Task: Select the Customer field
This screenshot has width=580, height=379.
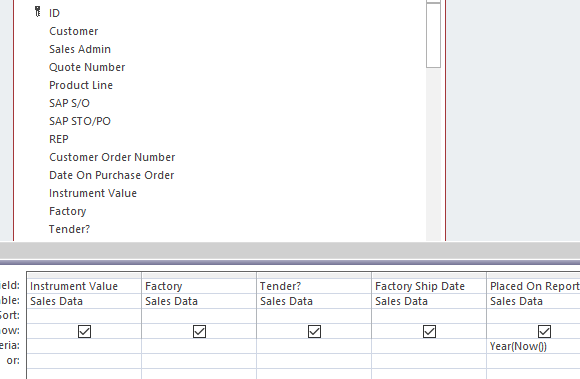Action: pyautogui.click(x=74, y=31)
